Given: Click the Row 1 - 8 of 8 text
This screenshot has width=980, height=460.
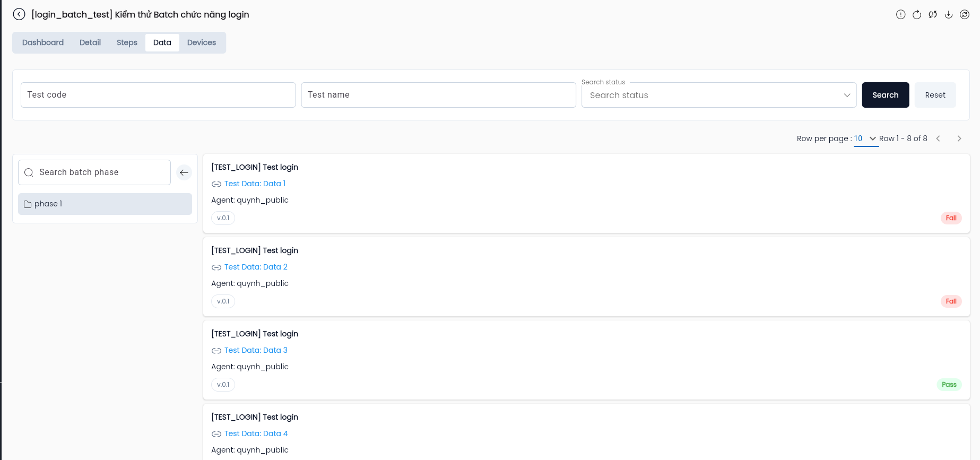Looking at the screenshot, I should [903, 138].
